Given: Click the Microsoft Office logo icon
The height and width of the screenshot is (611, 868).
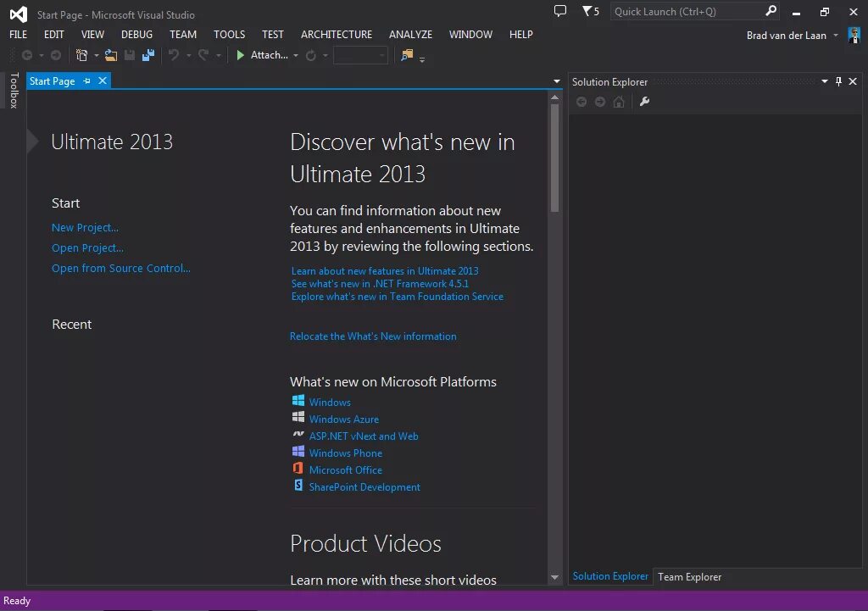Looking at the screenshot, I should pos(298,469).
